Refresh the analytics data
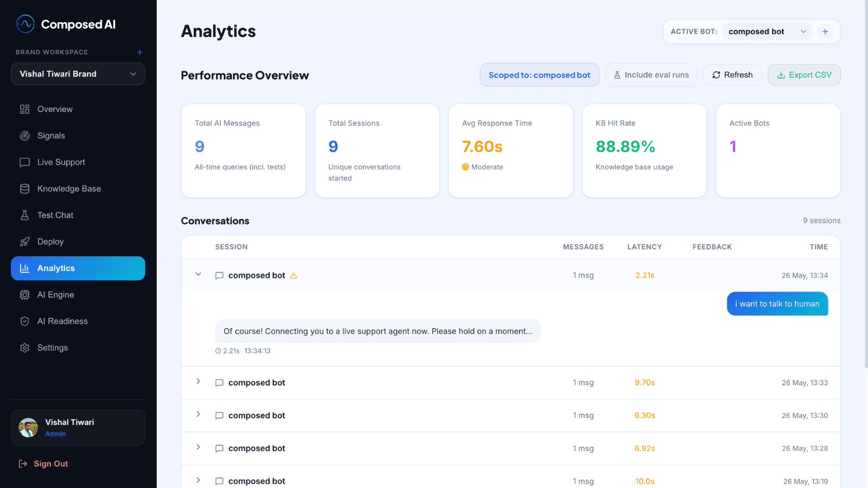Image resolution: width=868 pixels, height=488 pixels. coord(732,75)
